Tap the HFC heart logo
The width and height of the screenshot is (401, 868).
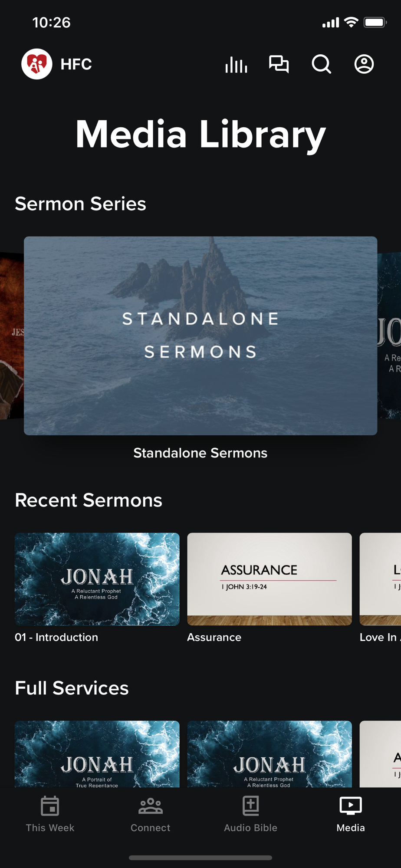(x=37, y=64)
